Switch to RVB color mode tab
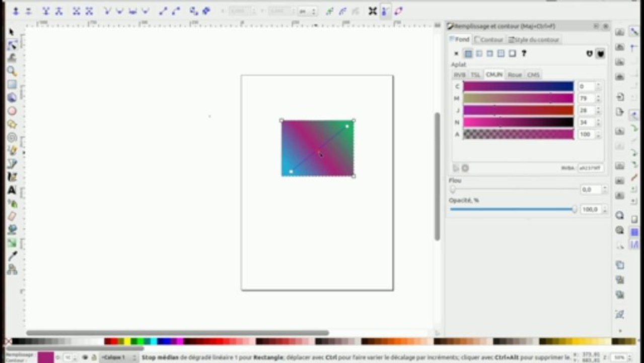 [460, 75]
